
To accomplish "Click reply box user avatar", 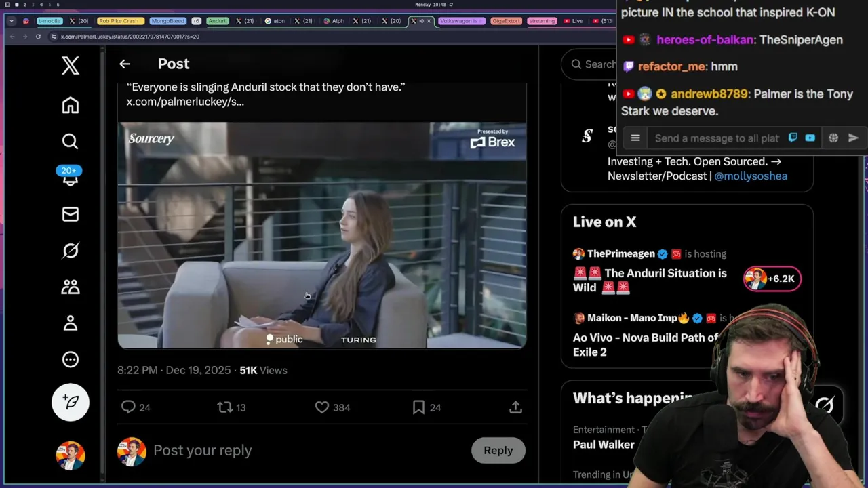I will coord(132,451).
